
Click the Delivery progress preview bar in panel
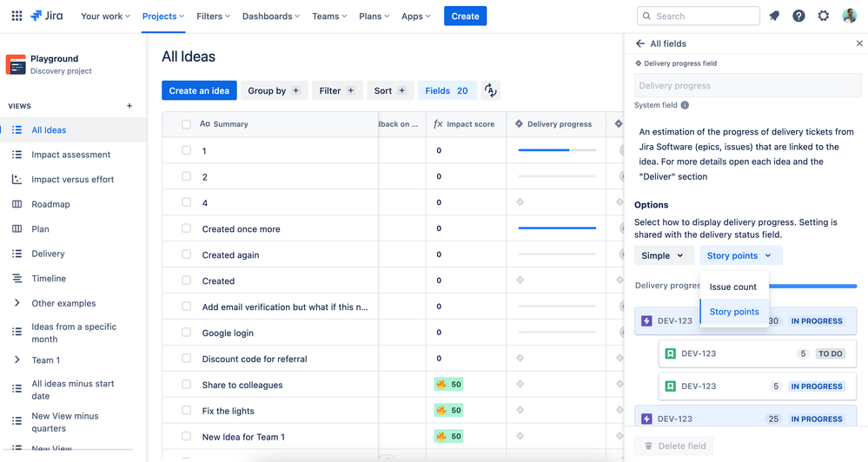(812, 286)
